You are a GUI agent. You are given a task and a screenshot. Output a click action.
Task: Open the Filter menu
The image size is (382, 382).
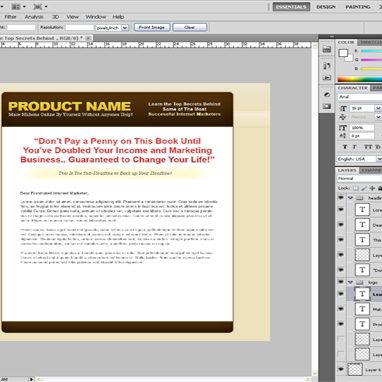point(10,17)
